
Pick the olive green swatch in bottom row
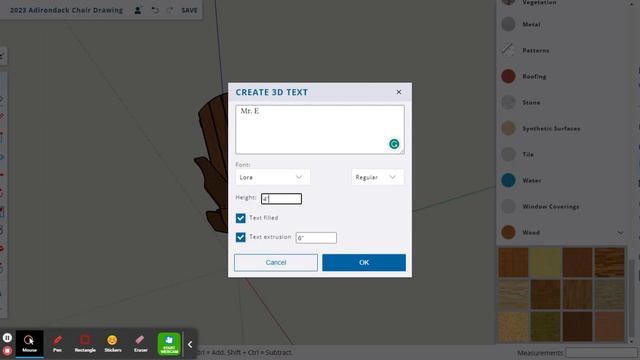(545, 327)
